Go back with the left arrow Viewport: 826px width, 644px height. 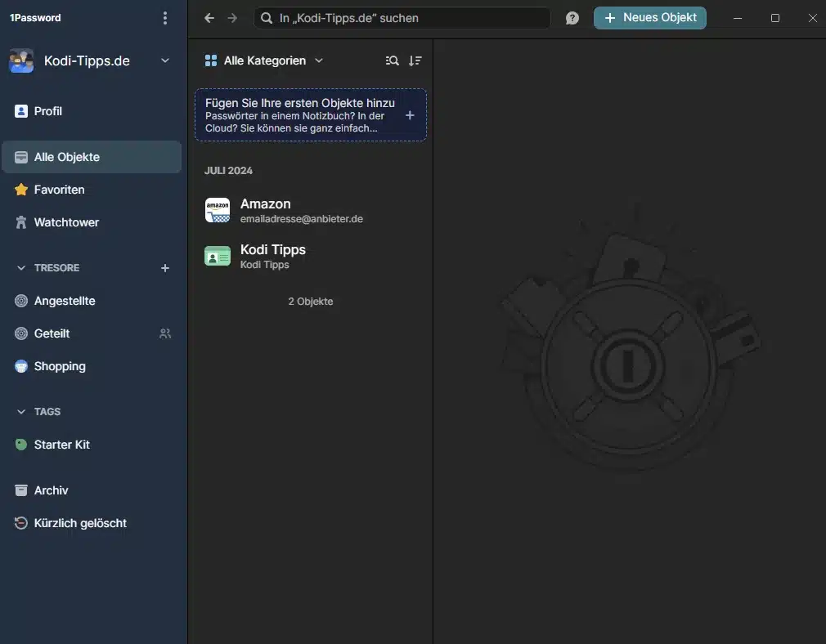click(x=209, y=18)
